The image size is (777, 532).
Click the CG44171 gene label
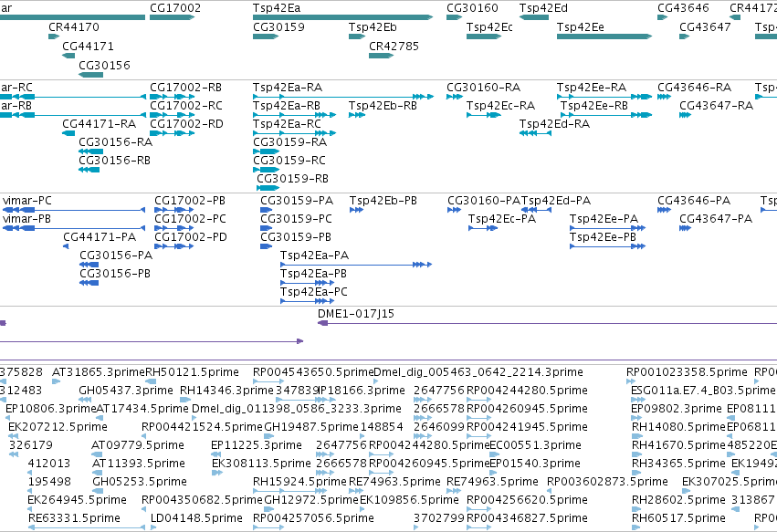pos(88,46)
